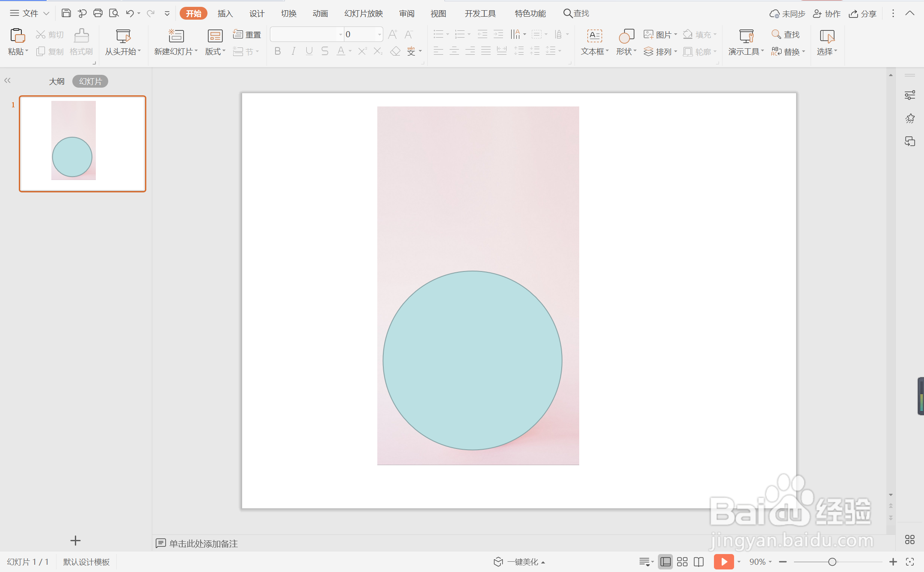The width and height of the screenshot is (924, 572).
Task: Start slideshow with orange play button
Action: tap(723, 561)
